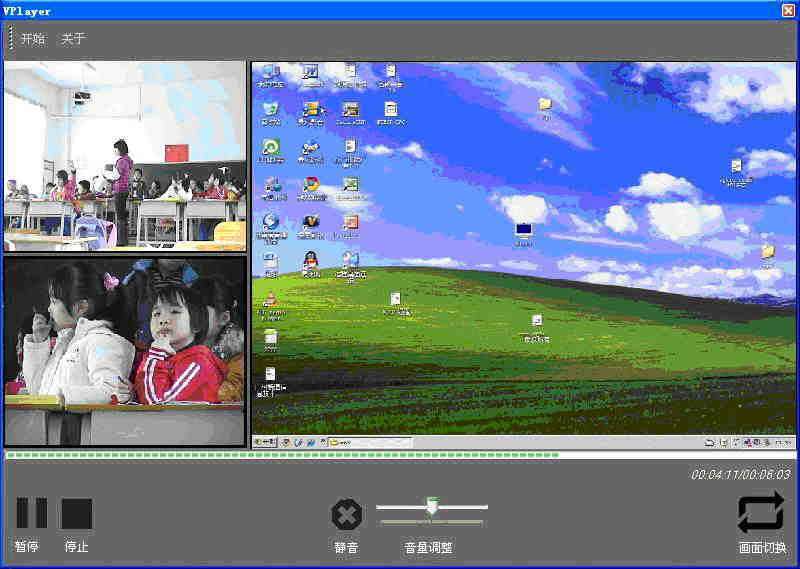Close the VPlayer window

pos(788,10)
